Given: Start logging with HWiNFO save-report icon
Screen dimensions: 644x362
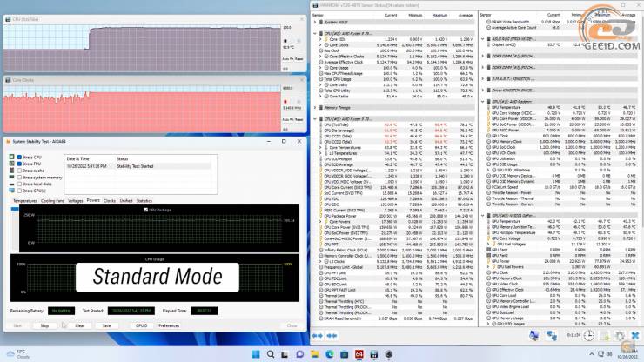Looking at the screenshot, I should tap(605, 336).
